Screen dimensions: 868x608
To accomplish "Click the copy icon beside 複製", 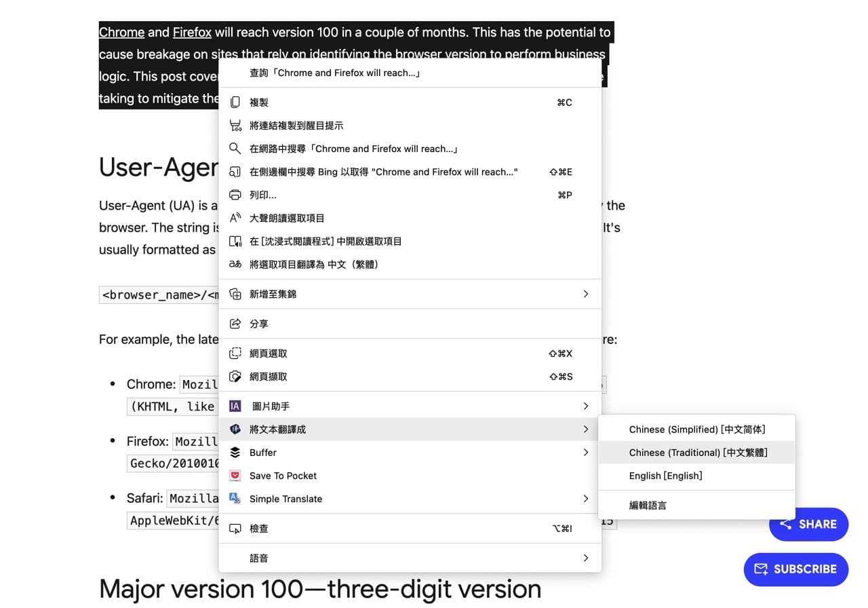I will [x=235, y=102].
